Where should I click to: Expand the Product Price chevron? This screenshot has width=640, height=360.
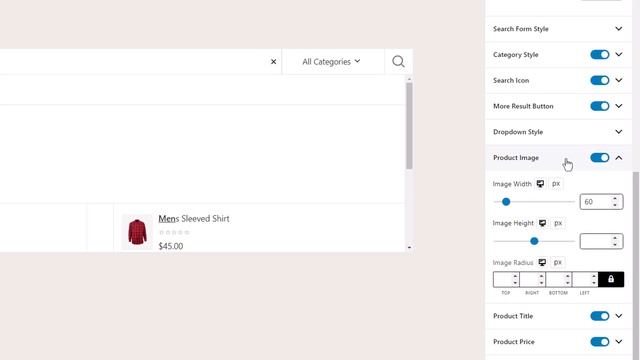tap(619, 341)
